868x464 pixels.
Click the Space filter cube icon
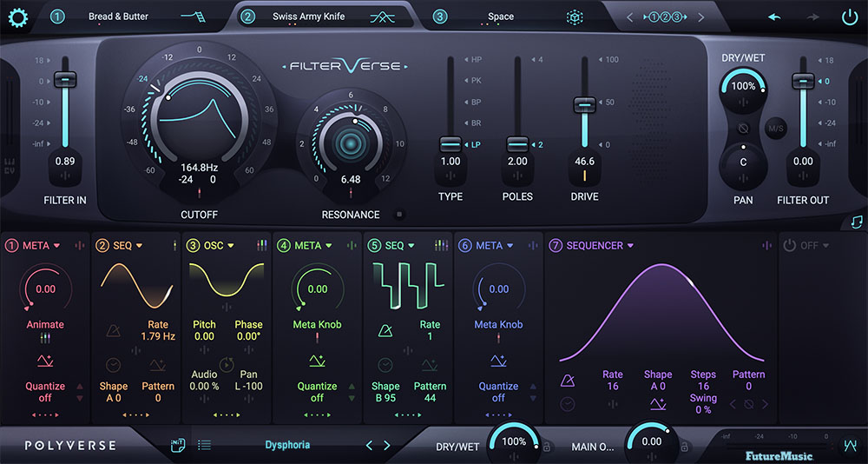click(x=575, y=17)
